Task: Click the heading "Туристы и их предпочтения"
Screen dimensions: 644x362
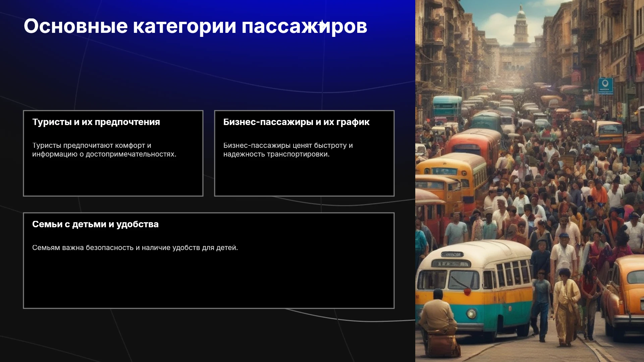Action: pos(96,122)
